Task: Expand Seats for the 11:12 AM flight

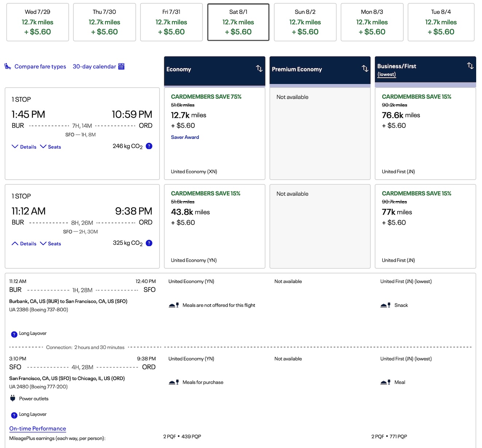Action: [50, 244]
